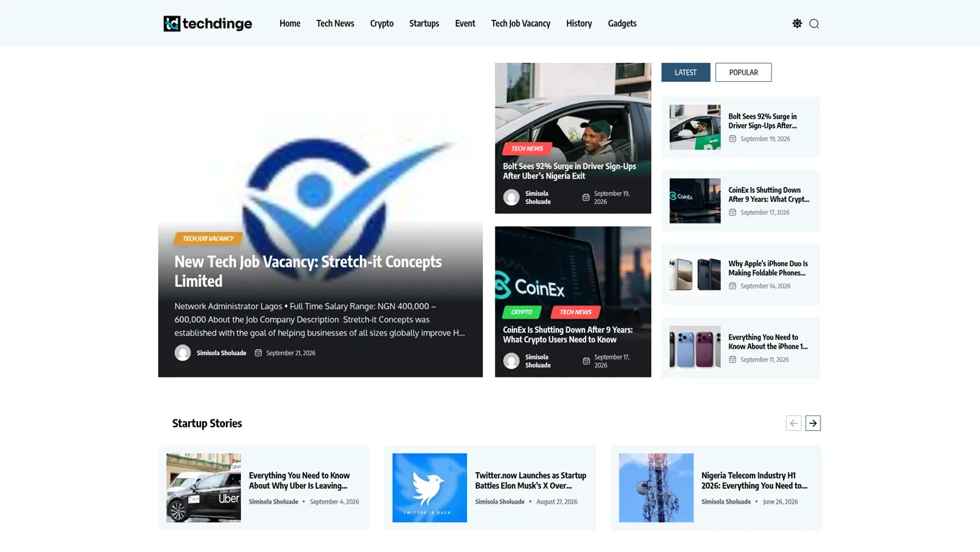Screen dimensions: 980x552
Task: Open Nigeria Telecom Industry H1 2026 story
Action: click(x=755, y=481)
